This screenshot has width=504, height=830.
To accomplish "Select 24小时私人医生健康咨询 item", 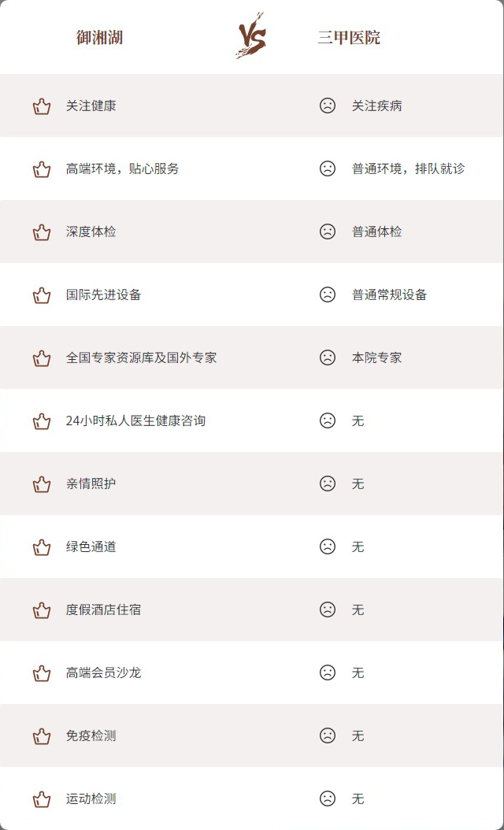I will click(135, 421).
